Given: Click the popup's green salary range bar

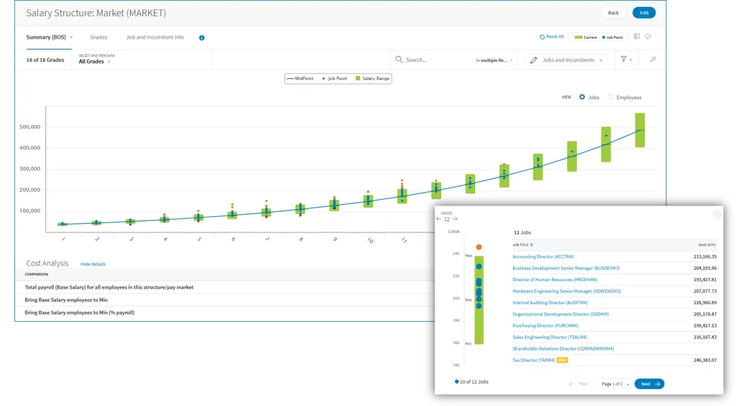Looking at the screenshot, I should click(479, 300).
